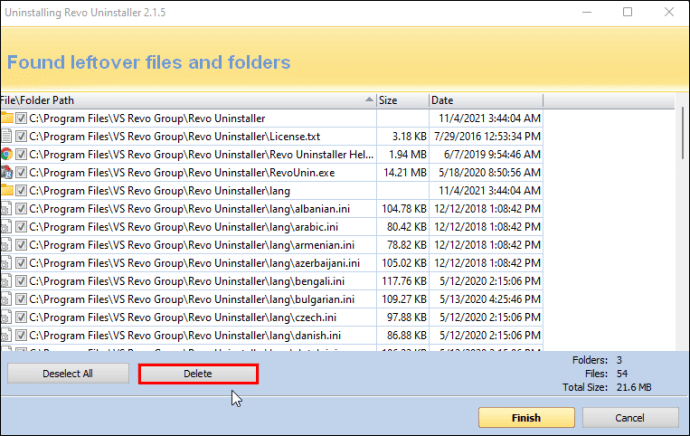Toggle the RevoUnin.exe checkbox
The image size is (690, 436).
[x=21, y=172]
